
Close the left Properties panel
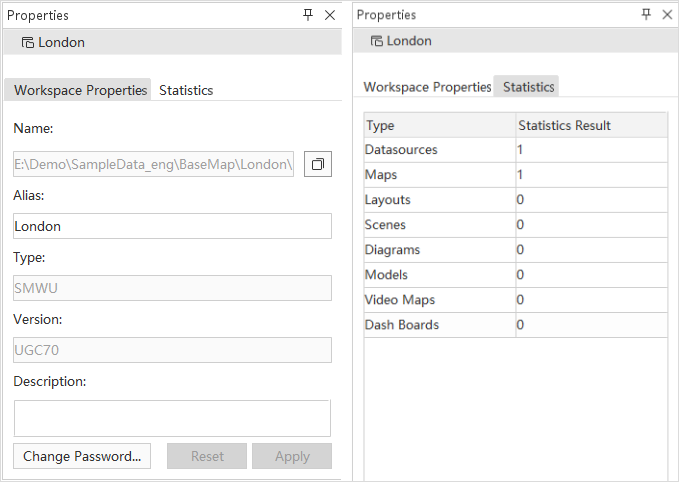tap(330, 15)
